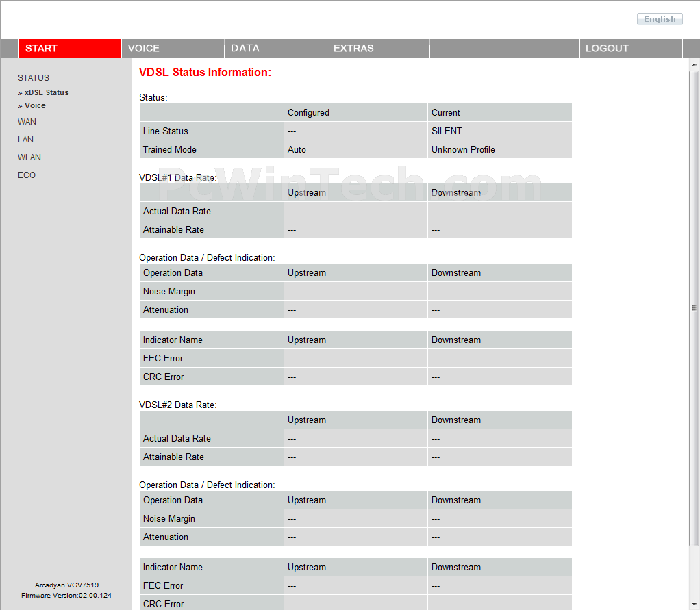Click the English language button
The height and width of the screenshot is (610, 700).
(660, 19)
